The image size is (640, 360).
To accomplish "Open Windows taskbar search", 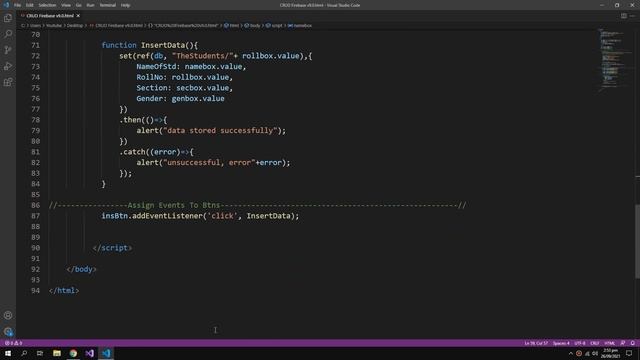I will pyautogui.click(x=24, y=353).
